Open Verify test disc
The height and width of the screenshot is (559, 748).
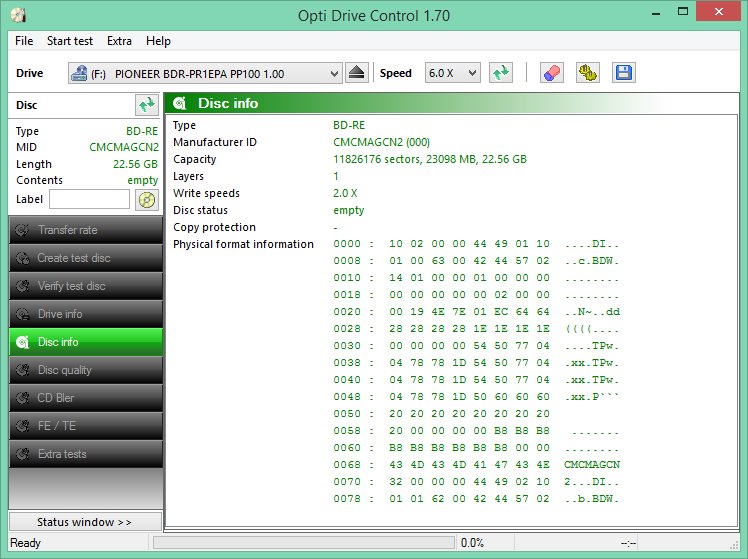pyautogui.click(x=86, y=286)
